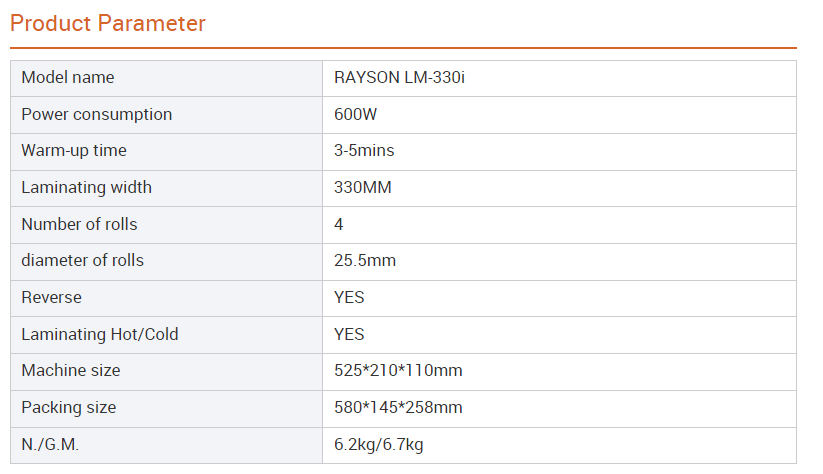Screen dimensions: 823x474
Task: Click the Product Parameter heading
Action: [x=108, y=23]
